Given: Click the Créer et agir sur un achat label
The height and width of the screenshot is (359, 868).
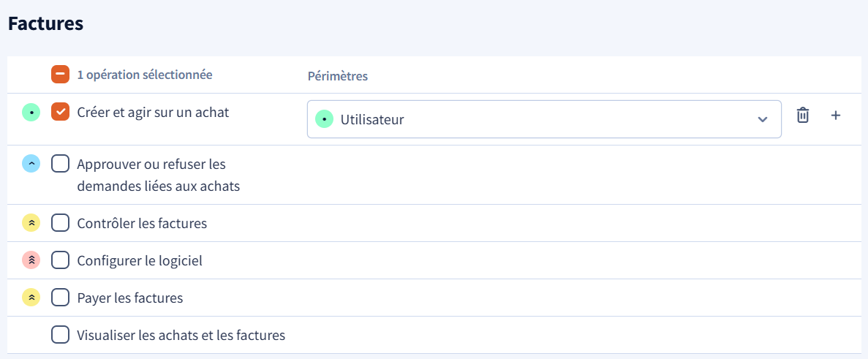Looking at the screenshot, I should (x=154, y=113).
